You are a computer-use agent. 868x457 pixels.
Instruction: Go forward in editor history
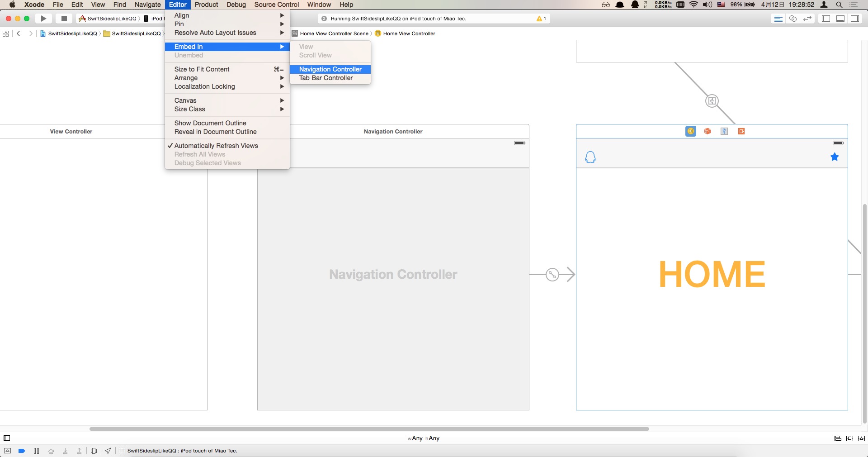pyautogui.click(x=30, y=33)
